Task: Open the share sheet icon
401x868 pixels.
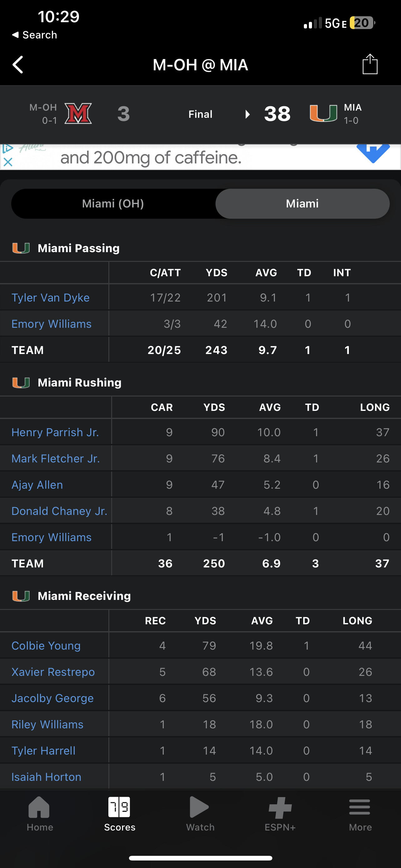Action: [370, 64]
